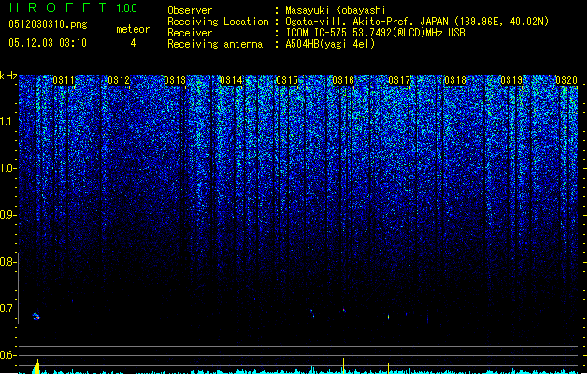Click the meteor count value 4
This screenshot has height=374, width=588.
click(x=133, y=43)
